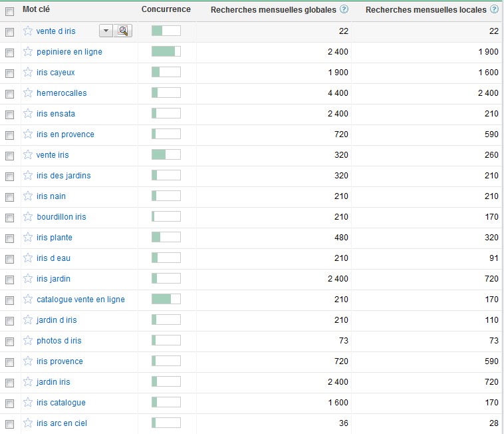
Task: Star the keyword 'iris jardin'
Action: point(28,278)
